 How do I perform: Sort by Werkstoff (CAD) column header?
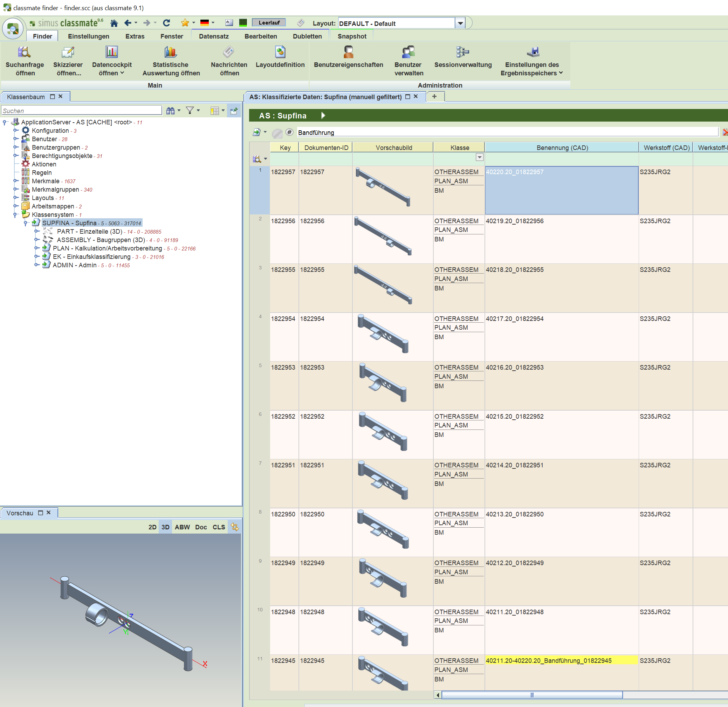(x=666, y=147)
